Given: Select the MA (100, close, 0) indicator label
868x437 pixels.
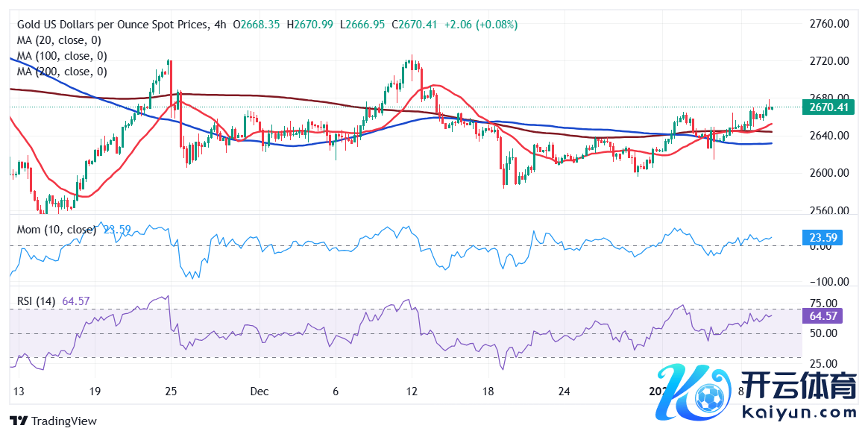Looking at the screenshot, I should click(x=62, y=56).
